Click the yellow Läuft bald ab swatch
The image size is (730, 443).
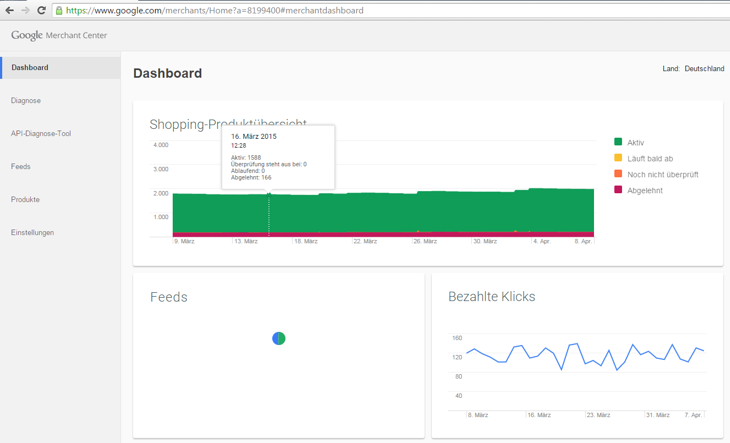618,158
